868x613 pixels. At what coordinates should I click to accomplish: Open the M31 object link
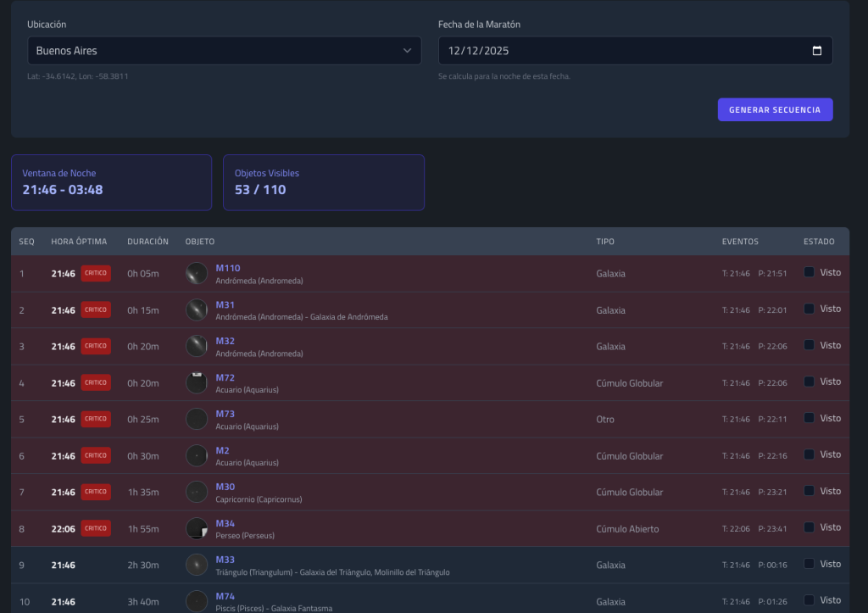coord(225,304)
